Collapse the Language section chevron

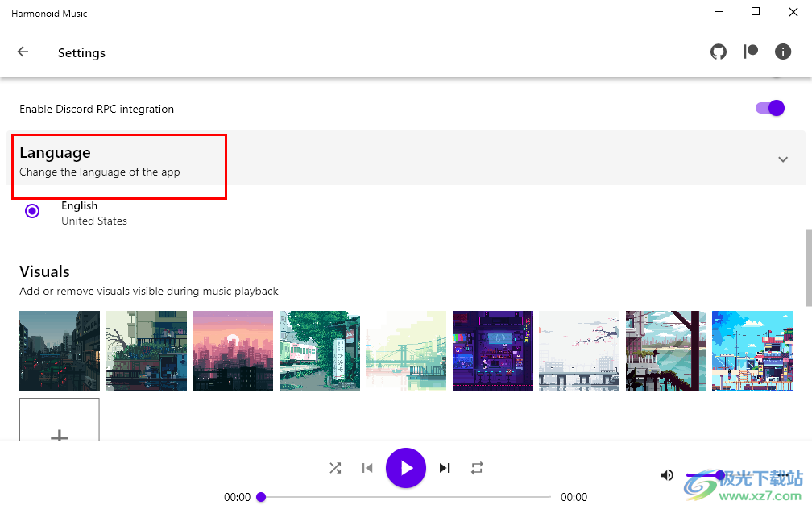click(783, 159)
